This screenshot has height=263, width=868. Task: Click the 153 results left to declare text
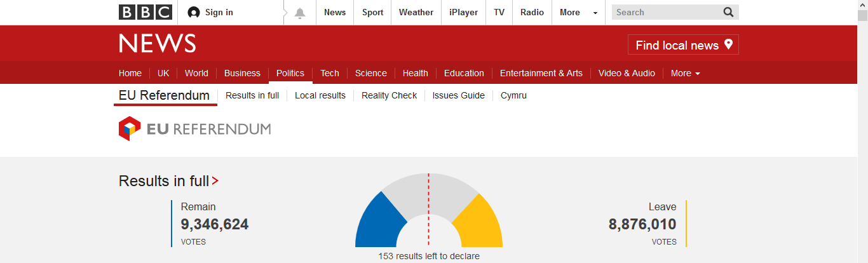tap(429, 256)
